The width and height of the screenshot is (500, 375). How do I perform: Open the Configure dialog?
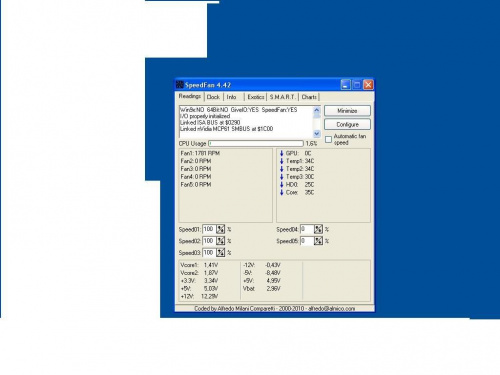(347, 124)
